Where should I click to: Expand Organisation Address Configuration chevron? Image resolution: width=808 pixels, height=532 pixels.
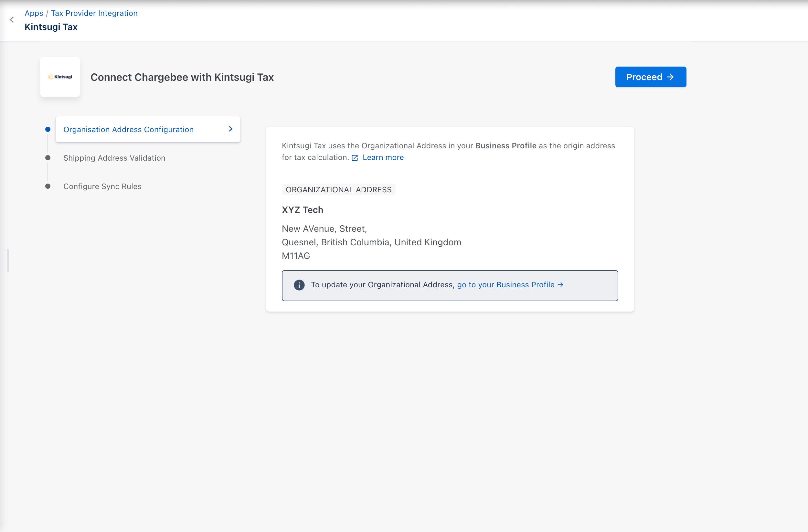(x=230, y=129)
